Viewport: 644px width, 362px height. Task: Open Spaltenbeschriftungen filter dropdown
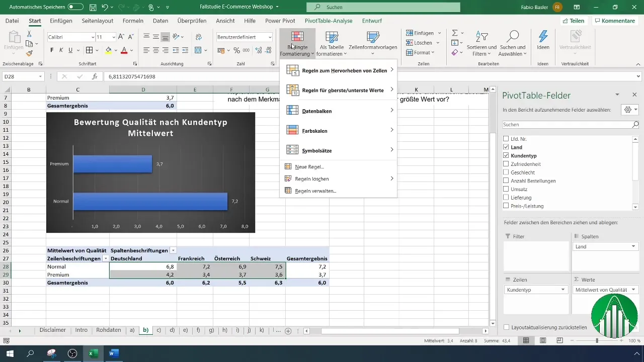[173, 250]
